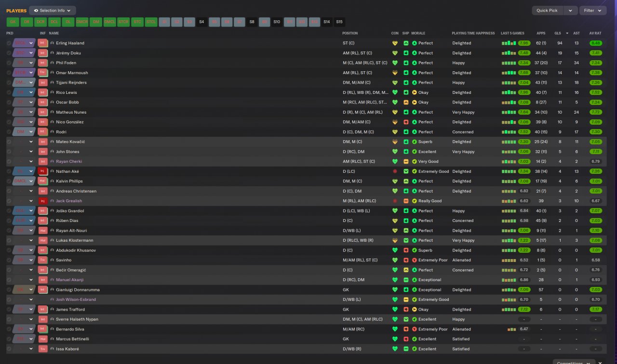
Task: Click the sharpness icon for Nico González
Action: (406, 122)
